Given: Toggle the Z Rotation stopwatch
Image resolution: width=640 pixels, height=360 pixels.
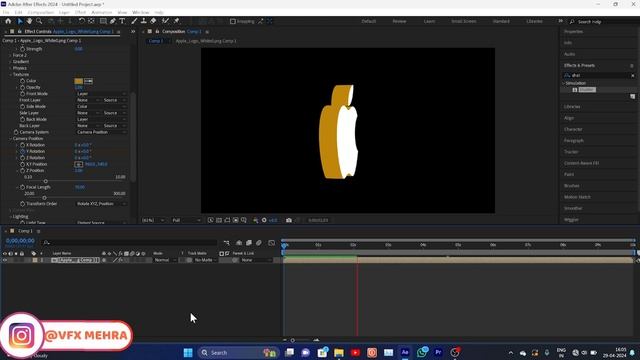Looking at the screenshot, I should click(22, 158).
